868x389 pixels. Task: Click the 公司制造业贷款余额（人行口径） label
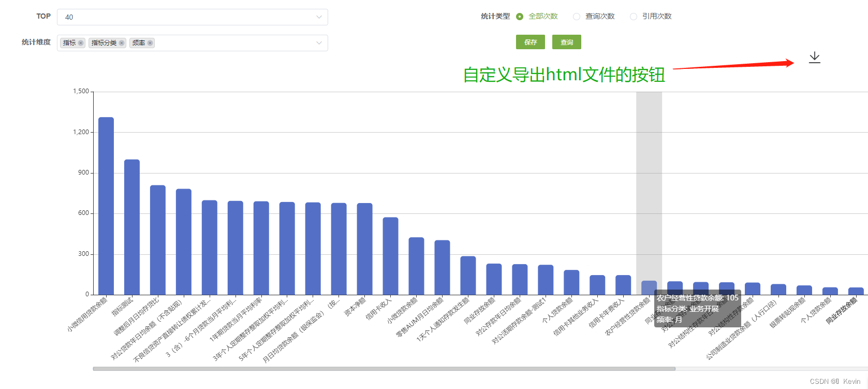tap(742, 329)
